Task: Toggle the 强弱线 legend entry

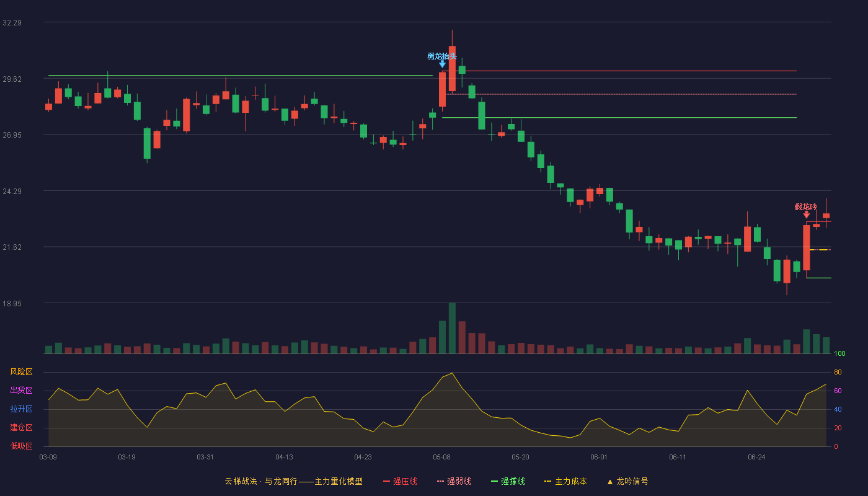Action: [x=454, y=481]
